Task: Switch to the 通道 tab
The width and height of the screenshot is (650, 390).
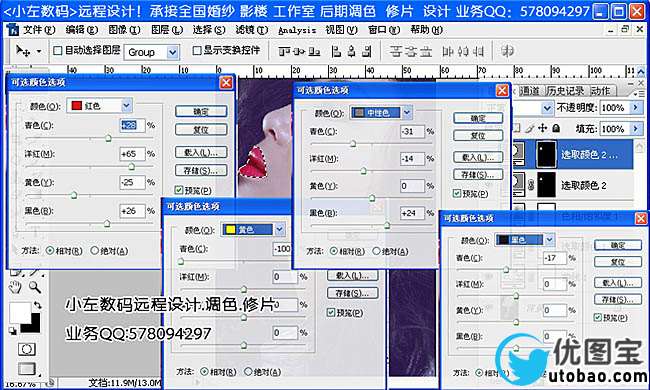Action: pos(529,91)
